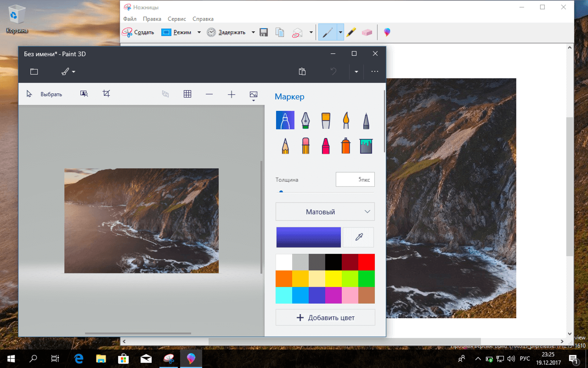Open the Матовый finish dropdown

point(325,211)
